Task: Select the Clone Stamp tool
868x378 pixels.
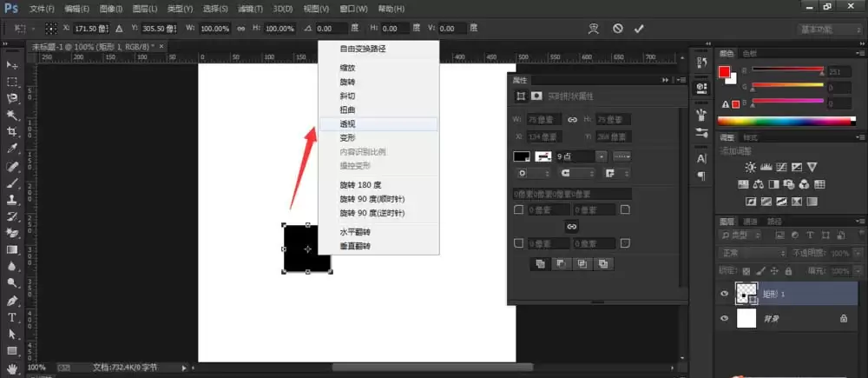Action: point(11,200)
